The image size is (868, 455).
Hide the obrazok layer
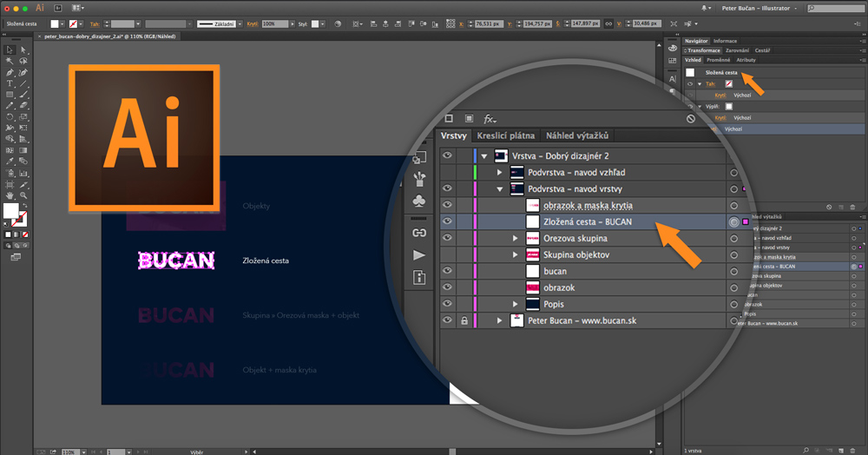[447, 287]
